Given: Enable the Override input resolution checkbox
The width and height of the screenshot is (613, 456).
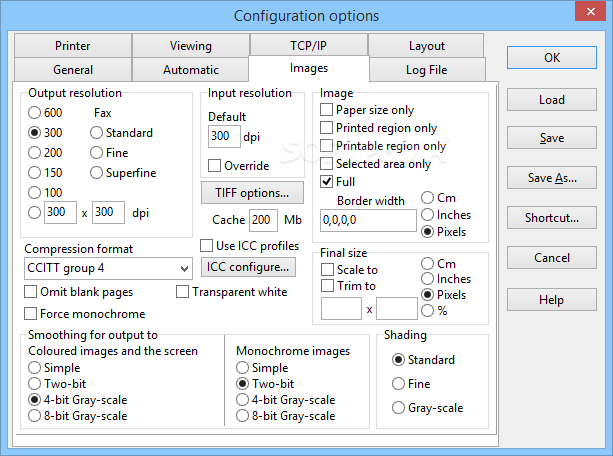Looking at the screenshot, I should click(x=215, y=165).
